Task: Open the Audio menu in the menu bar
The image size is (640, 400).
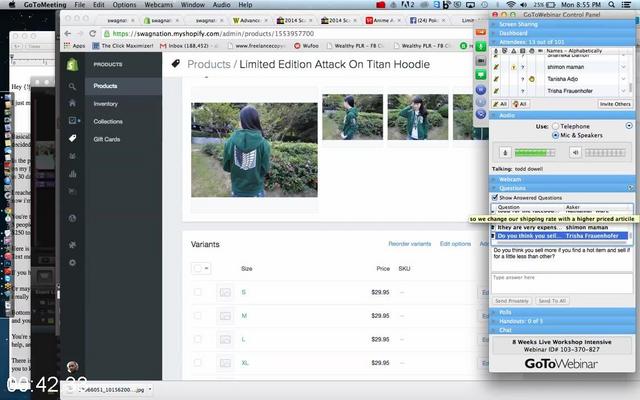Action: pos(222,4)
